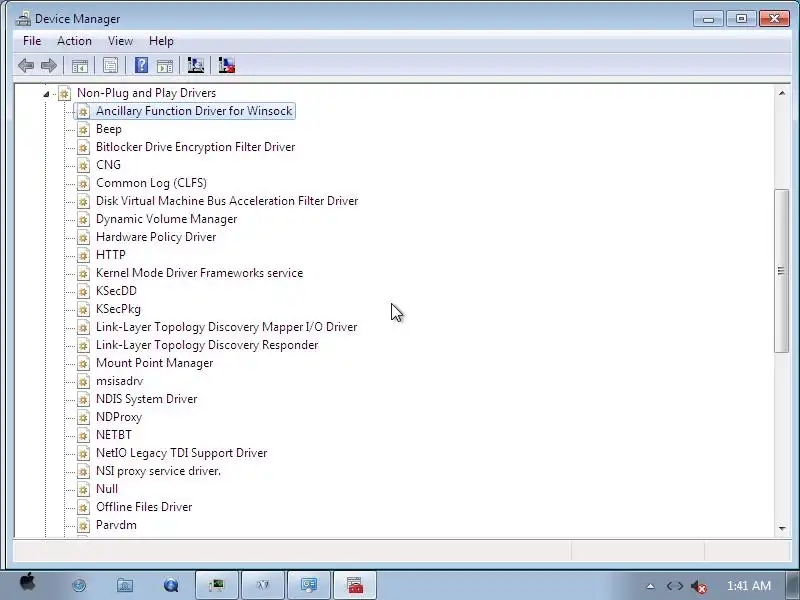The image size is (800, 600).
Task: Select NetIO Legacy TDI Support Driver
Action: point(181,453)
